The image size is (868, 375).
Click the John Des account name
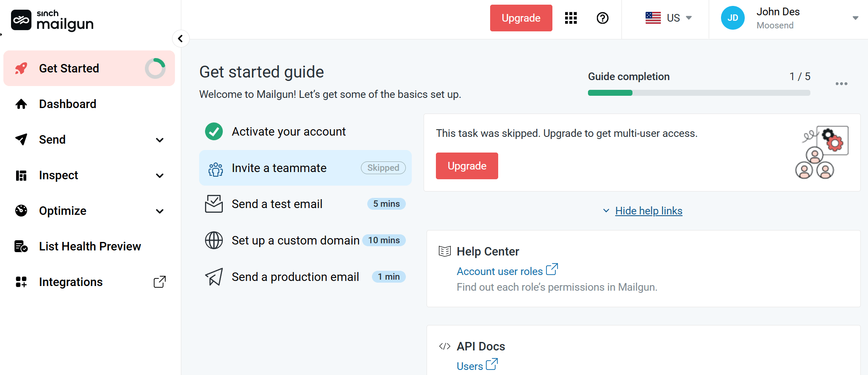click(x=778, y=12)
